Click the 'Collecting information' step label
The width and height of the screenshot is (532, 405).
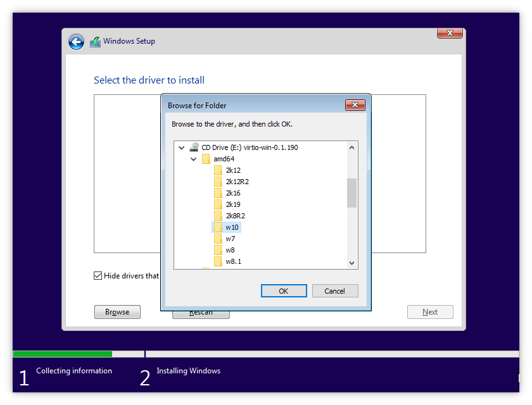click(74, 371)
